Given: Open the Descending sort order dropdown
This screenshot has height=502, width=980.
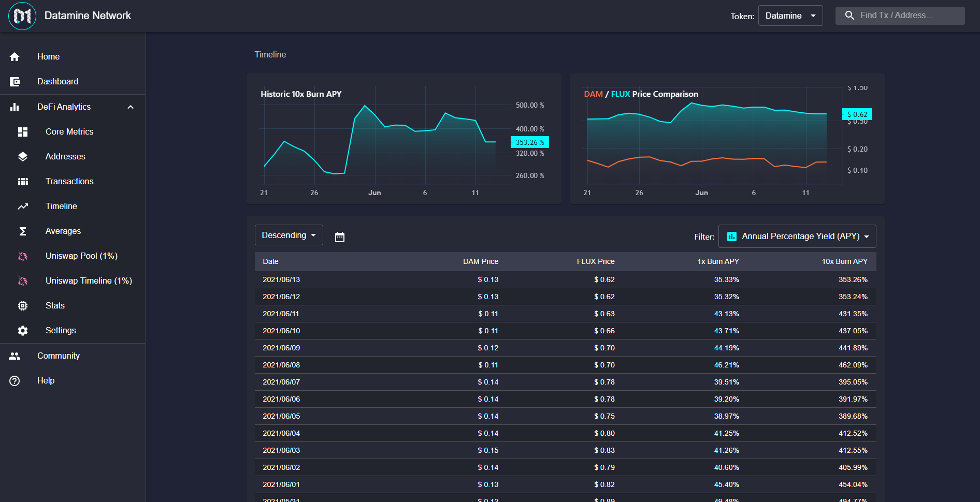Looking at the screenshot, I should (289, 235).
